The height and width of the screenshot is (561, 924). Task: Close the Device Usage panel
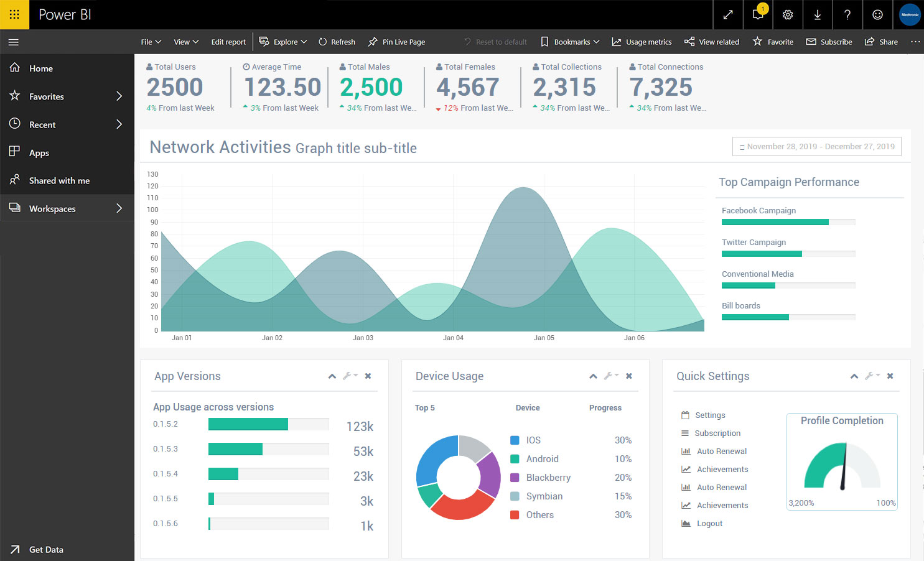(x=629, y=376)
